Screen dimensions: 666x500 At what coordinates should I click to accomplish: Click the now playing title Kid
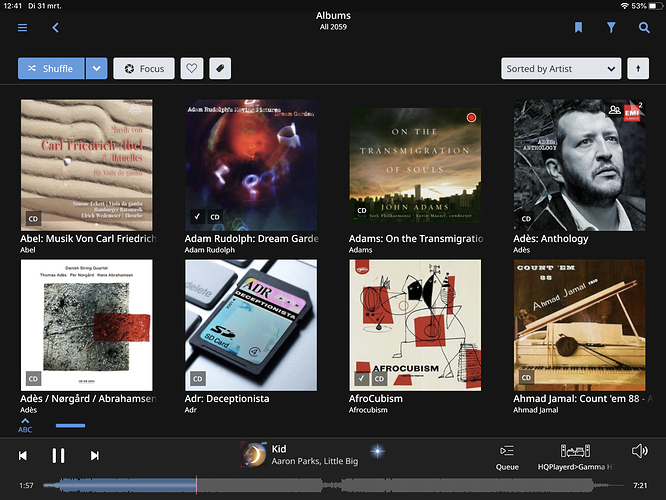279,449
